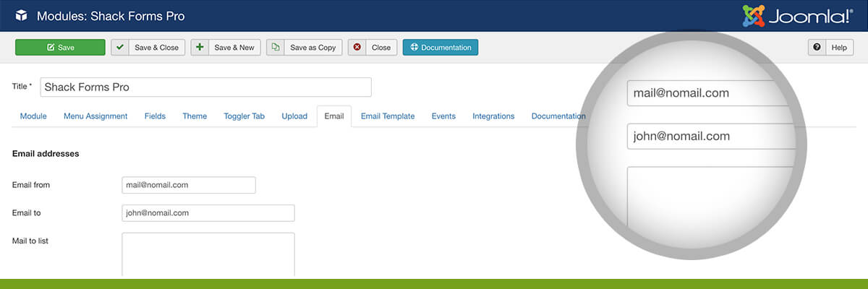Click the green Save button

60,48
